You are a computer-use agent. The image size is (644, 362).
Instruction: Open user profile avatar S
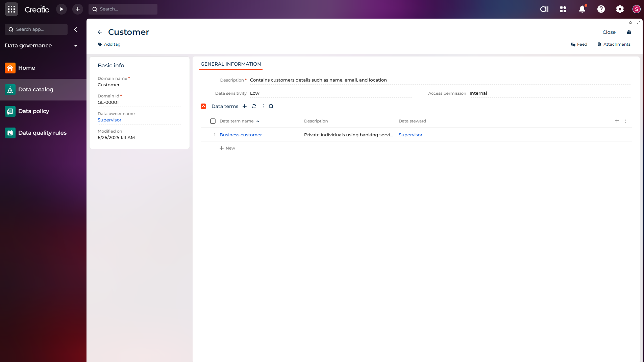tap(637, 9)
